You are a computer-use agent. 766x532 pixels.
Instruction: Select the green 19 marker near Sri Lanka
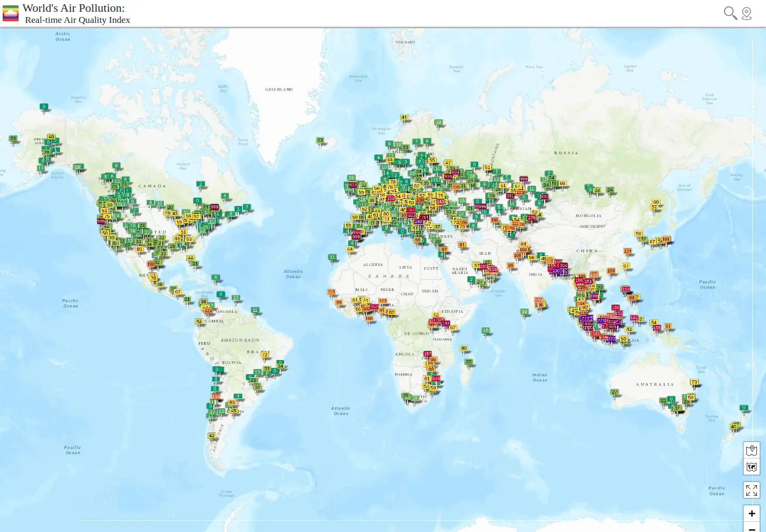524,312
